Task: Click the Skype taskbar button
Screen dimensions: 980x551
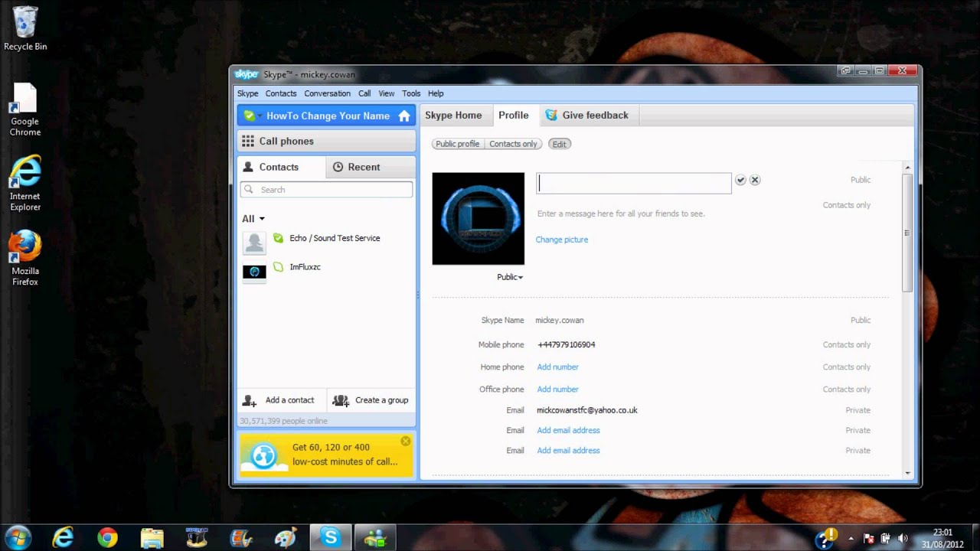Action: pyautogui.click(x=331, y=538)
